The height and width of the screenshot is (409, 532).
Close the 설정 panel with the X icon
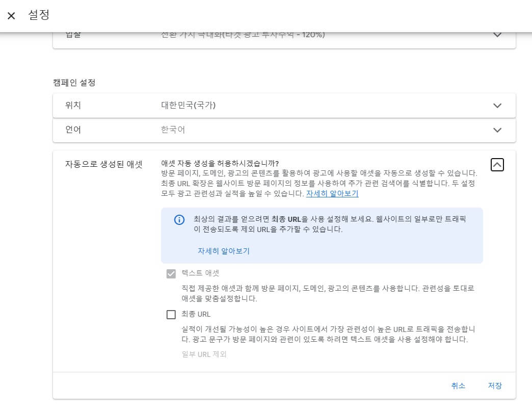[x=11, y=16]
